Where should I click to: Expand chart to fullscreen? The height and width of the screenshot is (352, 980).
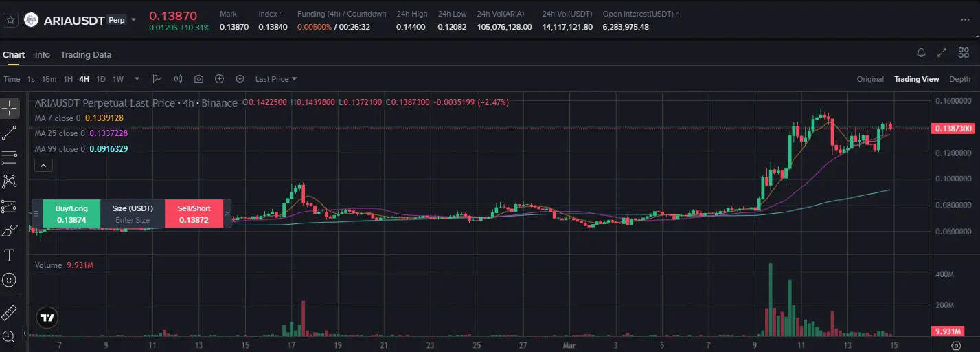[x=942, y=53]
